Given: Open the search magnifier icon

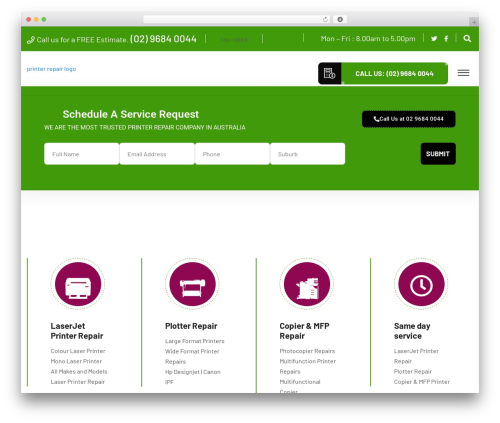Looking at the screenshot, I should click(467, 39).
